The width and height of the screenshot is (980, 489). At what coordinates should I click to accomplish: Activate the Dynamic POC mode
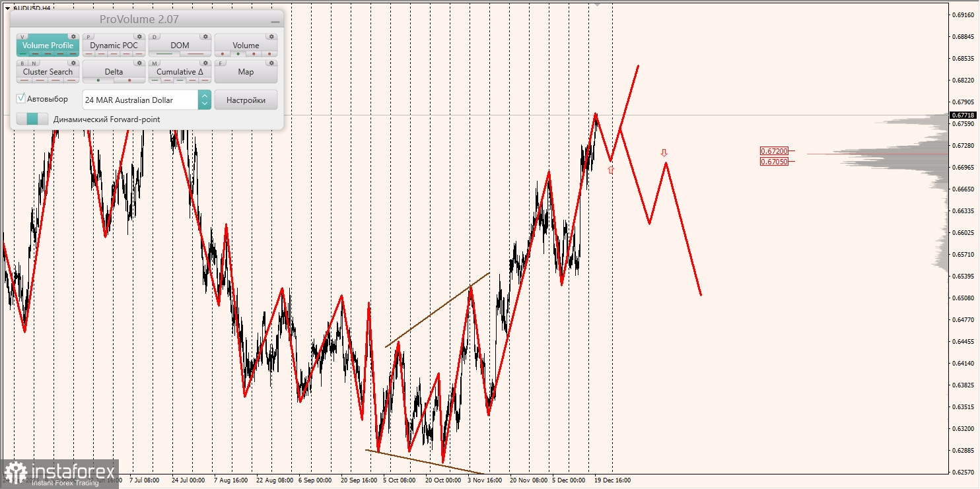click(114, 46)
